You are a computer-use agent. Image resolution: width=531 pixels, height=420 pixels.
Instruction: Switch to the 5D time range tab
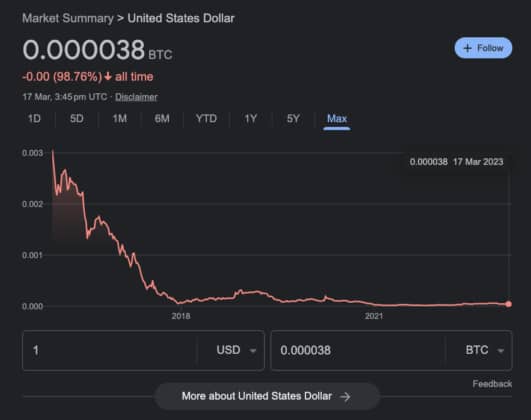[77, 119]
